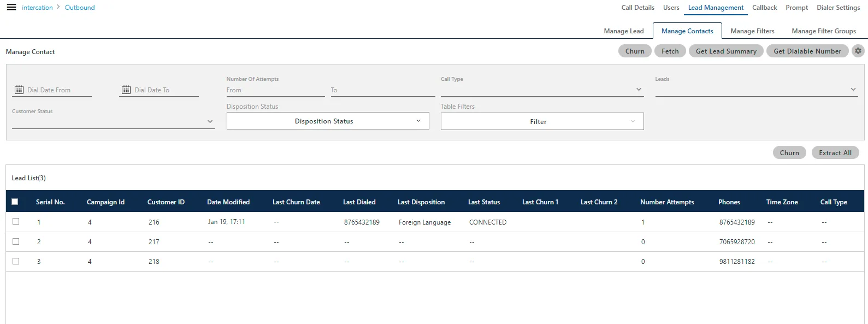Check the row for Customer ID 218
Image resolution: width=868 pixels, height=324 pixels.
[x=16, y=261]
